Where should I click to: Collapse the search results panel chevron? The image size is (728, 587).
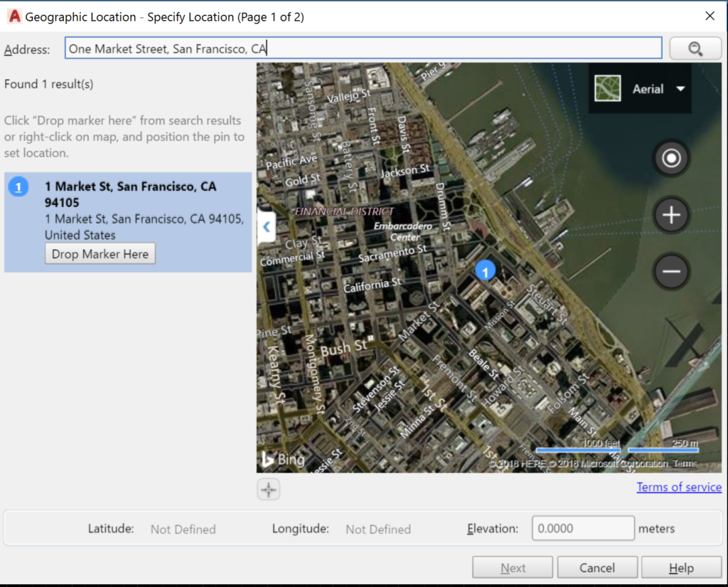click(266, 226)
